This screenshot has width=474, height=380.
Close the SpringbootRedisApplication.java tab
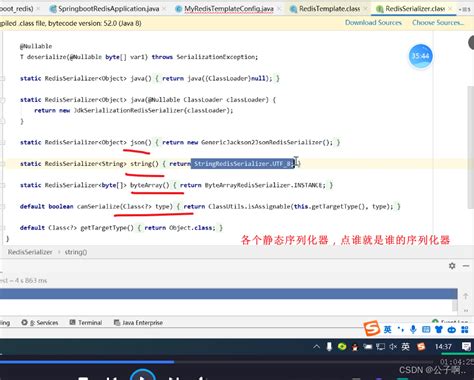click(164, 9)
